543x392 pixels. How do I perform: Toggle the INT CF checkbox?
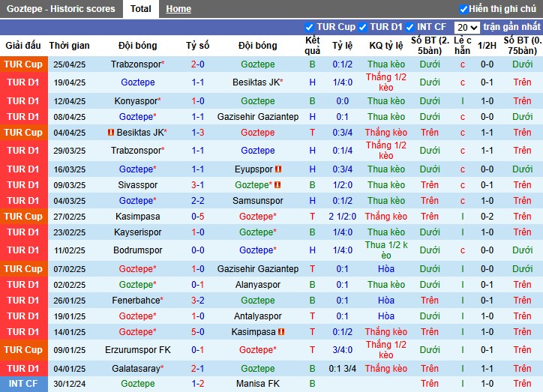(x=410, y=27)
